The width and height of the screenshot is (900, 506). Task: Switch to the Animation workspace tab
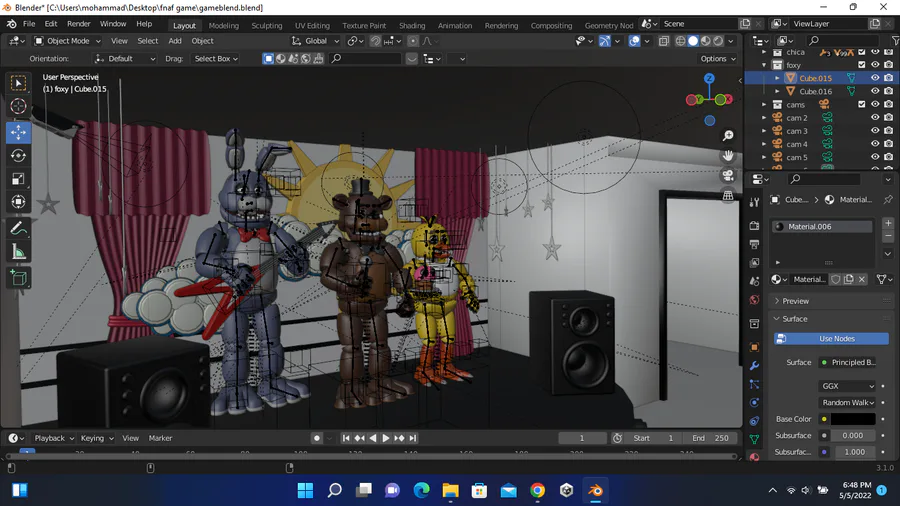coord(455,25)
